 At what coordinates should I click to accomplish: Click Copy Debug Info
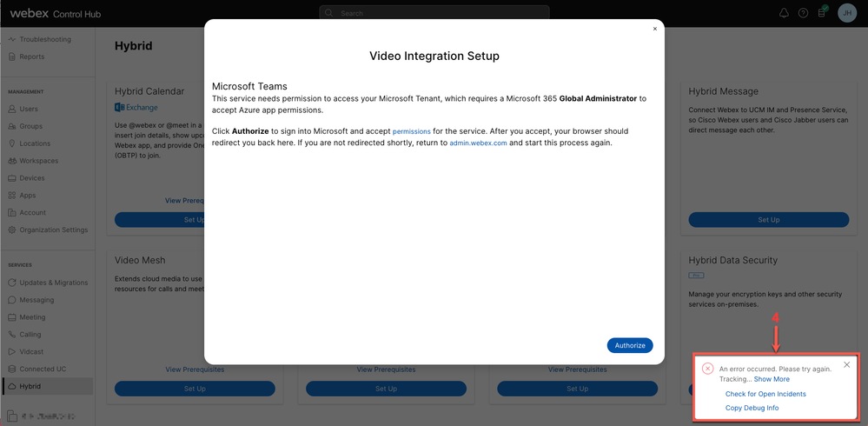752,408
